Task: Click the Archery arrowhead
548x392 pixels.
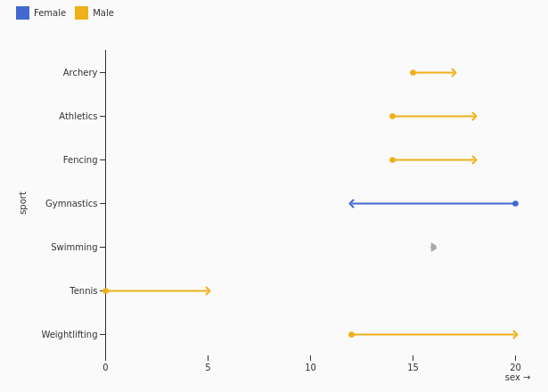Action: (454, 73)
